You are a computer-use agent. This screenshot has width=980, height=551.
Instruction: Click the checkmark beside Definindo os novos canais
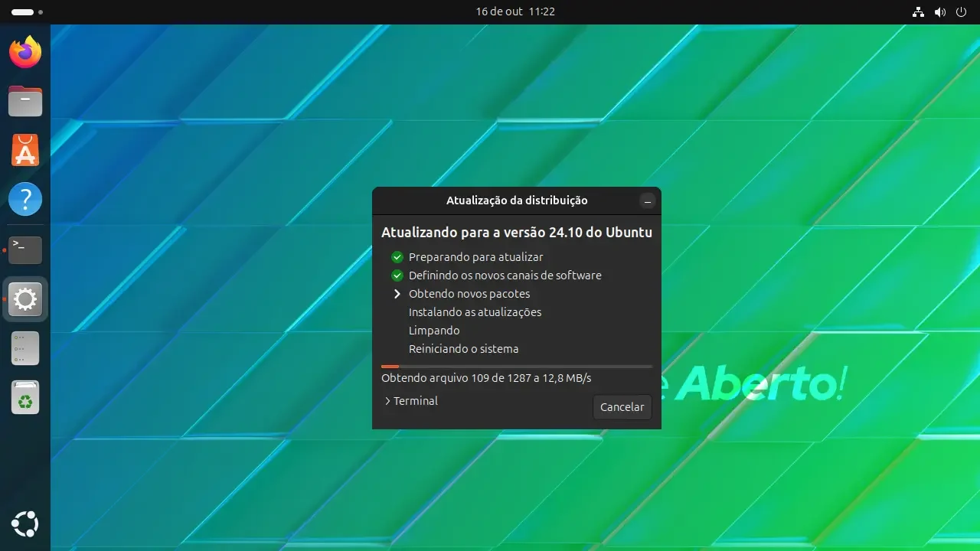pos(397,275)
